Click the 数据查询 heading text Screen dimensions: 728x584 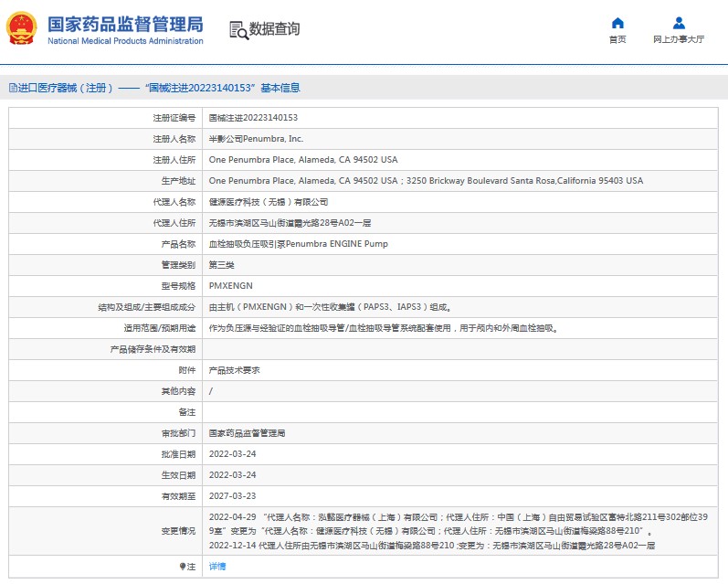[274, 29]
